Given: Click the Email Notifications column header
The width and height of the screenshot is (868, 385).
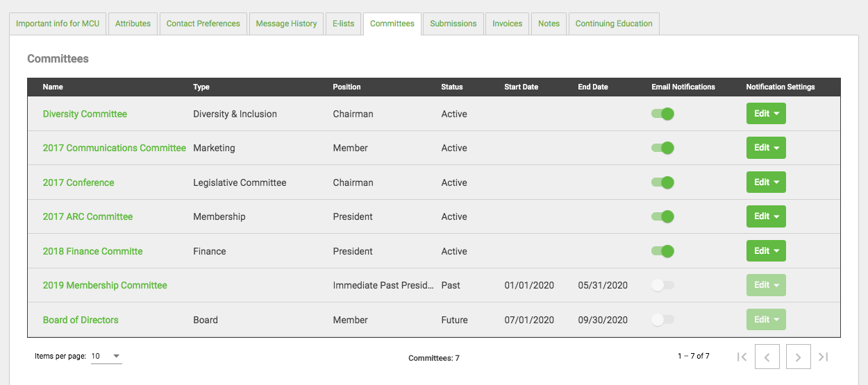Looking at the screenshot, I should (x=683, y=87).
